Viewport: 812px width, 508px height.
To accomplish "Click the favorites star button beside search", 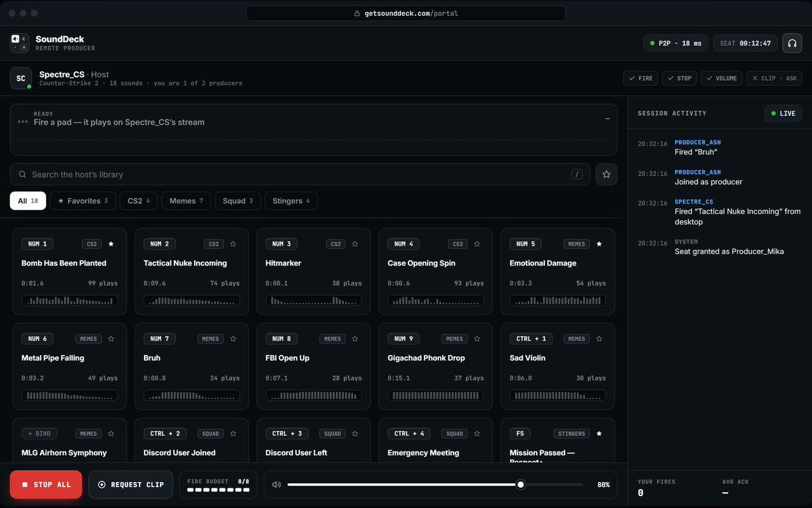I will tap(606, 175).
